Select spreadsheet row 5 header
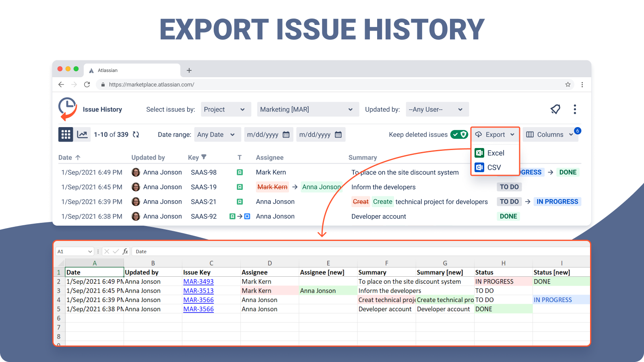The height and width of the screenshot is (362, 644). [59, 309]
